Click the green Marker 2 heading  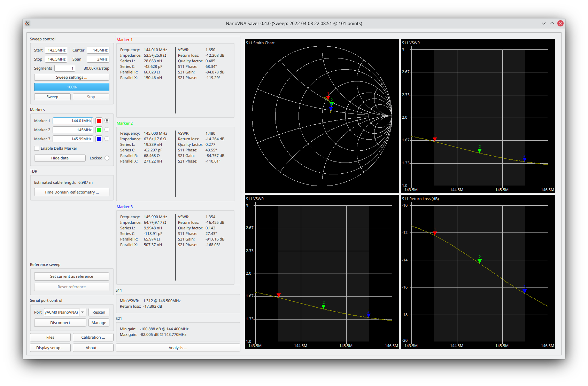(125, 123)
